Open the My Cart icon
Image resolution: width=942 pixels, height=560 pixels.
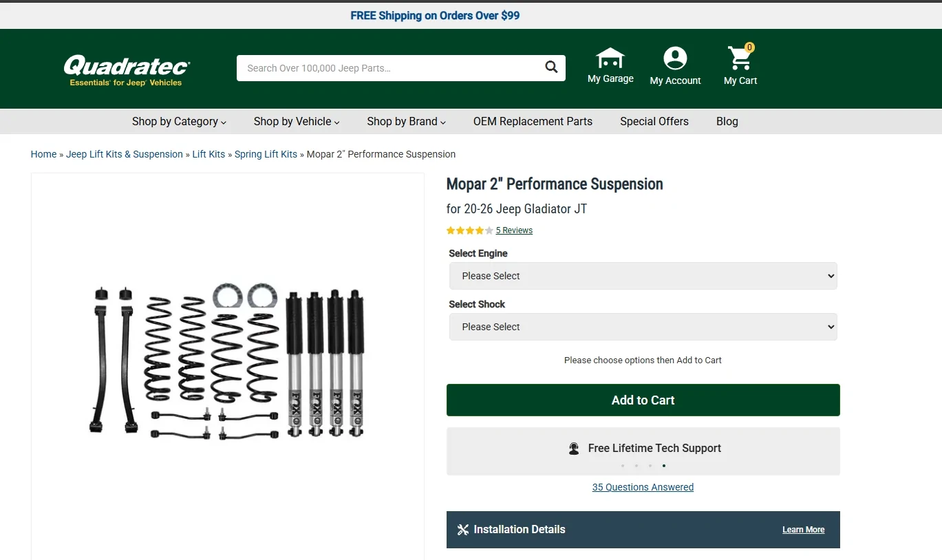[740, 58]
